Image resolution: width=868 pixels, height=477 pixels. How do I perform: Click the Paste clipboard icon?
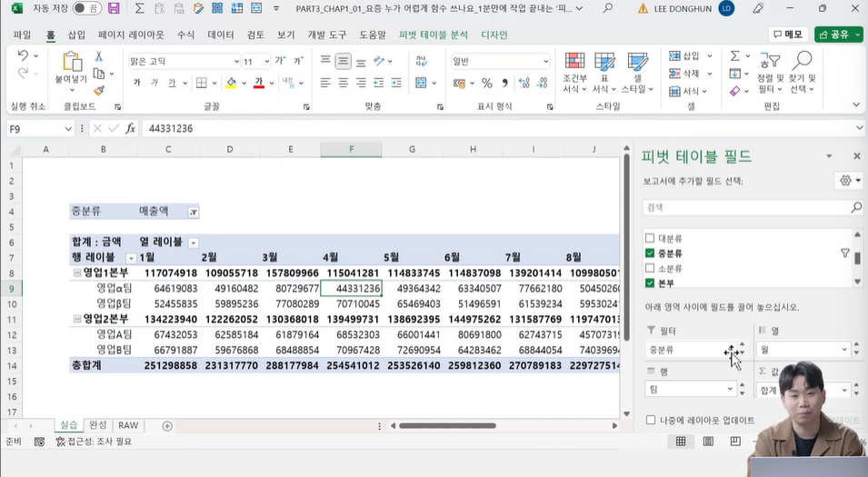(72, 62)
